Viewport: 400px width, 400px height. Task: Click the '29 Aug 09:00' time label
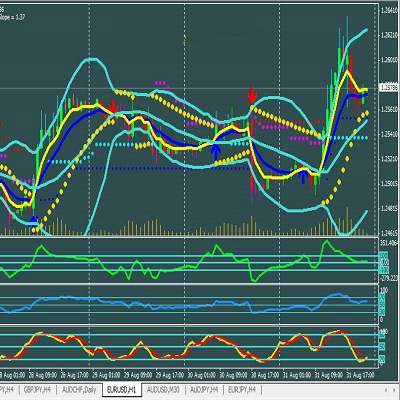tap(138, 375)
